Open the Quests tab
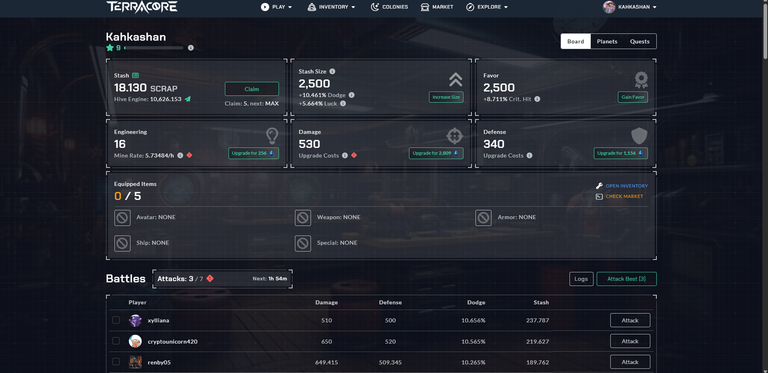Viewport: 768px width, 373px height. coord(640,42)
